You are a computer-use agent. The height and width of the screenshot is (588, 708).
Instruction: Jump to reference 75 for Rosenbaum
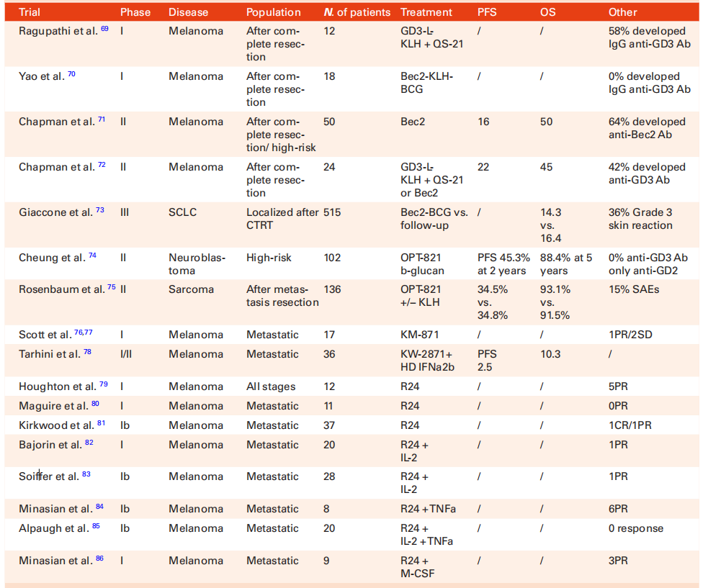click(x=111, y=287)
